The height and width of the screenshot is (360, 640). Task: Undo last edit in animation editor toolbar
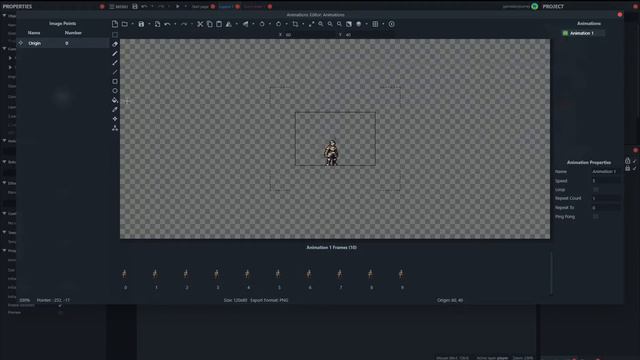(167, 24)
